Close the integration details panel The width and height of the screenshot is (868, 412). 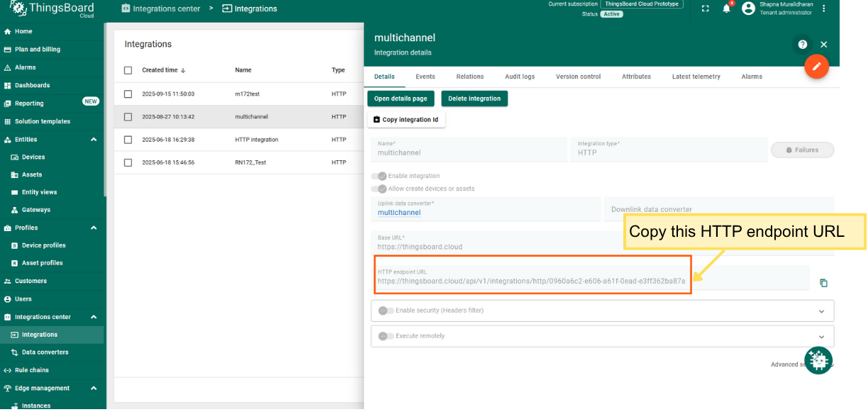coord(823,44)
